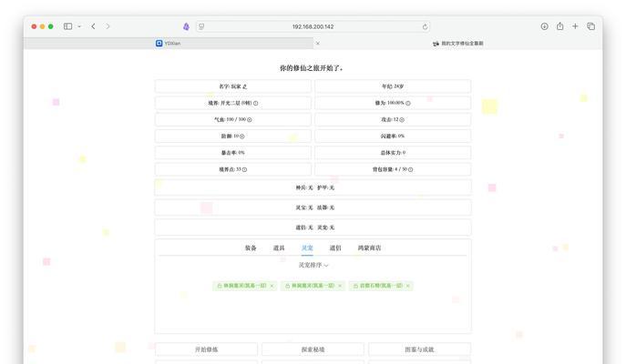The height and width of the screenshot is (364, 626).
Task: Open Safari's downloads icon
Action: pos(545,26)
